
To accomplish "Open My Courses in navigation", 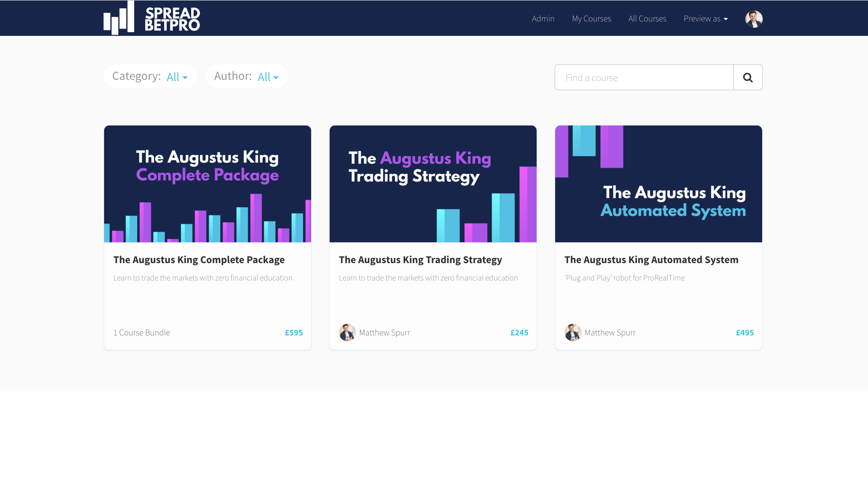I will pyautogui.click(x=591, y=19).
